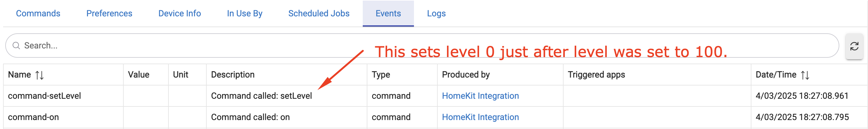Image resolution: width=868 pixels, height=129 pixels.
Task: Switch to the Preferences tab
Action: 109,14
